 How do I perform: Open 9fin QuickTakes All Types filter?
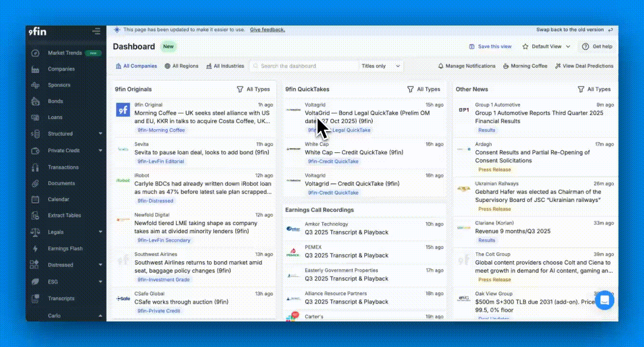pos(424,89)
